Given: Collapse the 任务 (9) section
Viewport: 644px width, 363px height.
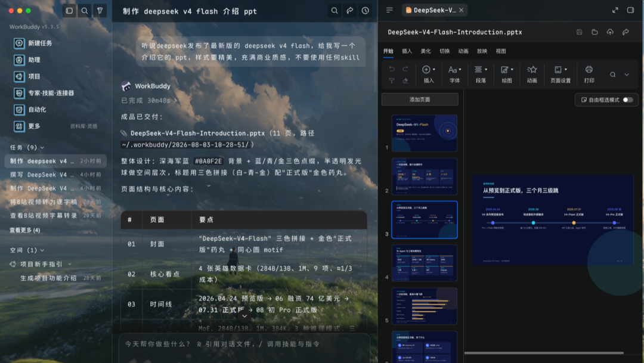Looking at the screenshot, I should click(x=27, y=147).
